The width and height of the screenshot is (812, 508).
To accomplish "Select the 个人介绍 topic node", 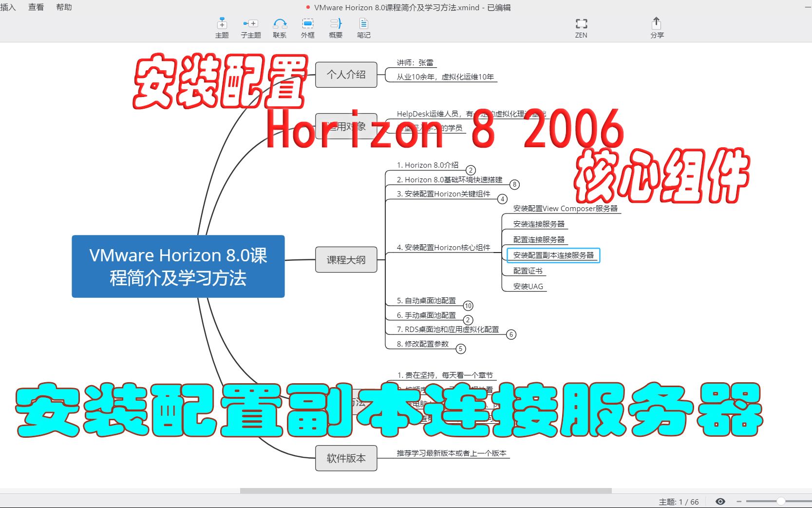I will click(346, 75).
